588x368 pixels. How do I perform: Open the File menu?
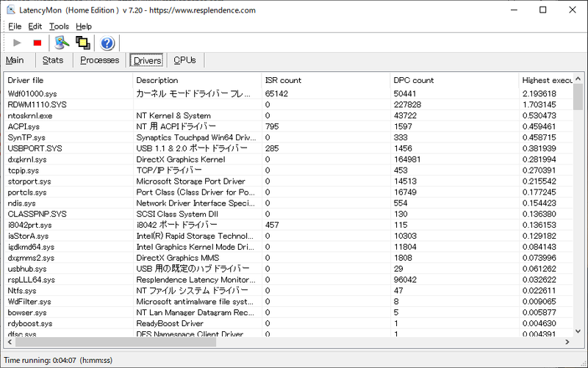(x=15, y=26)
